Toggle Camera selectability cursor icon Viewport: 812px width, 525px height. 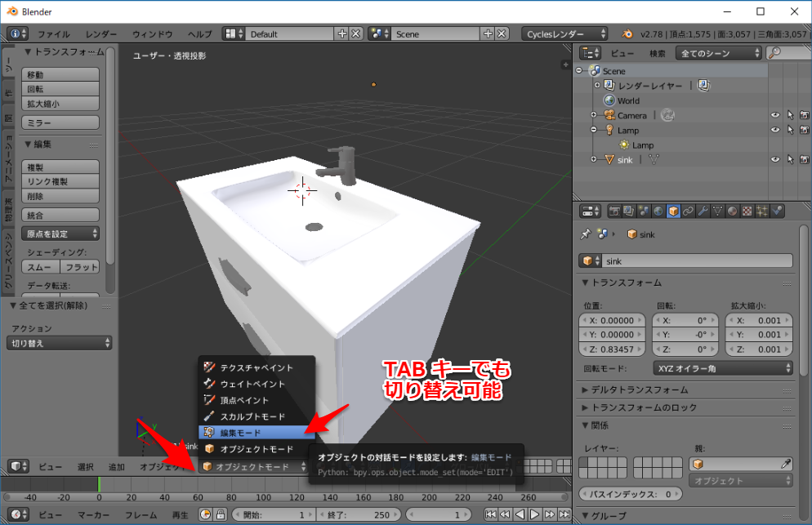[x=790, y=115]
